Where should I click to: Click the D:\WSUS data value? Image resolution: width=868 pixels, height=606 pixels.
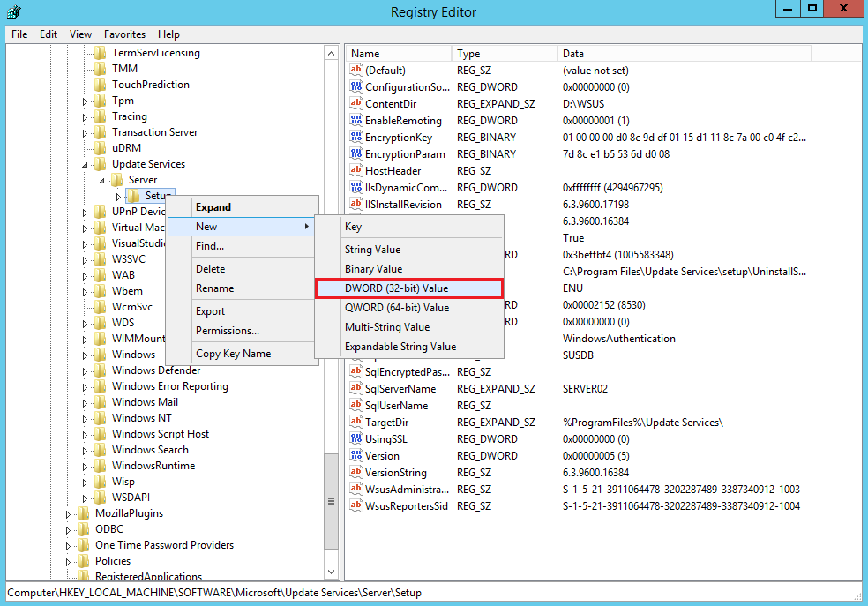pos(583,103)
